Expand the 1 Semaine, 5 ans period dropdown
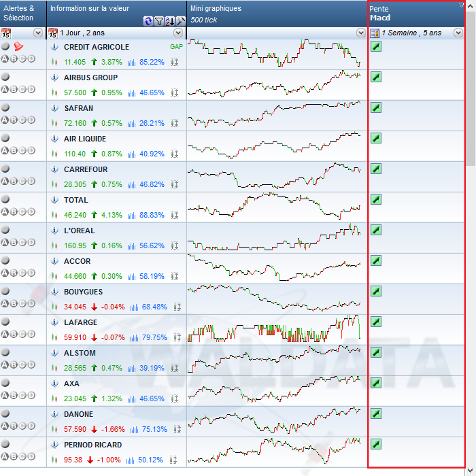 pyautogui.click(x=458, y=33)
